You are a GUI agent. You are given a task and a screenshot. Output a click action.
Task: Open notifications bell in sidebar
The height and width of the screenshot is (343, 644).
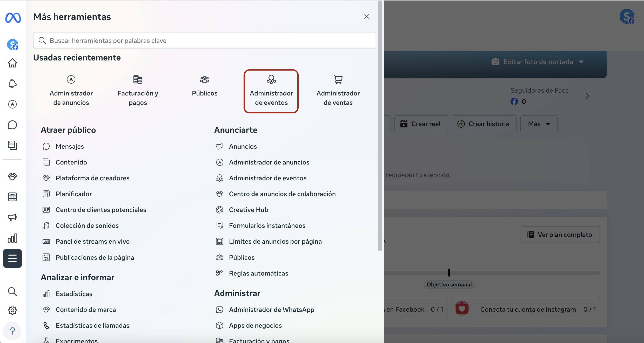[x=12, y=84]
